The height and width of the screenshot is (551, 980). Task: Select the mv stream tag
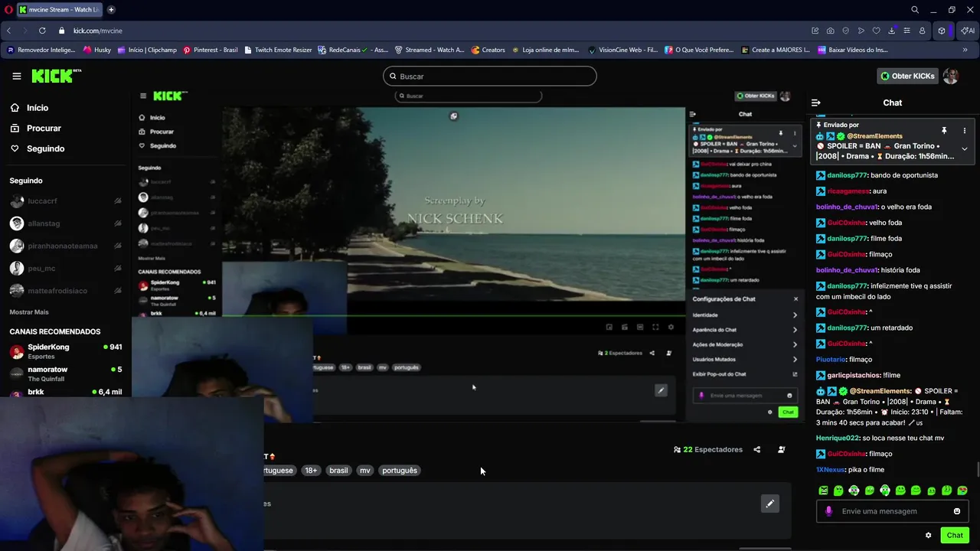pos(365,471)
